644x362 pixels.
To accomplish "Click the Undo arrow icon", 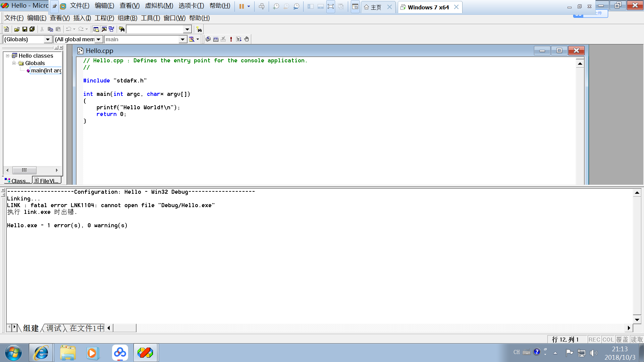I will [68, 29].
